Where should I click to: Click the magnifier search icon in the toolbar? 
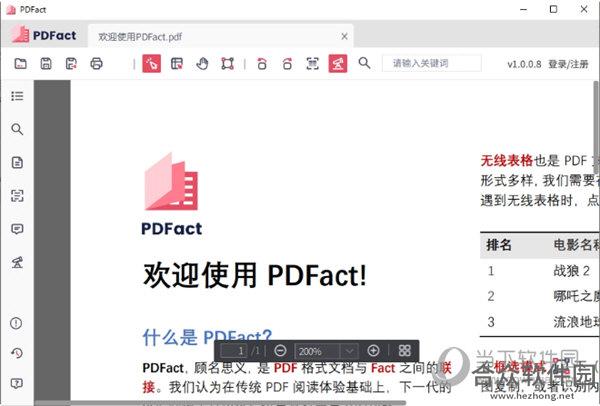click(364, 64)
